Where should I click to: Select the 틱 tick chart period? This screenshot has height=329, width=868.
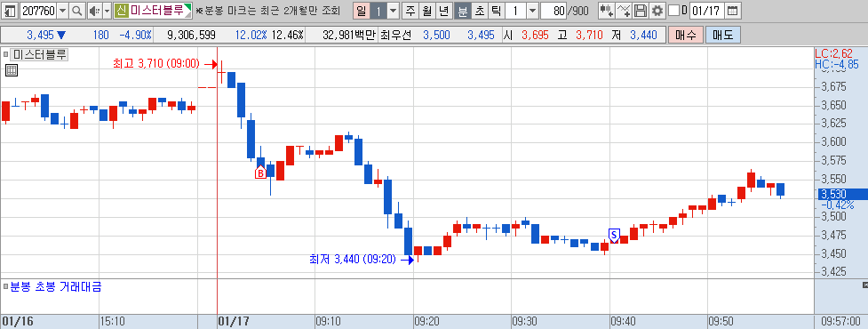pyautogui.click(x=497, y=10)
